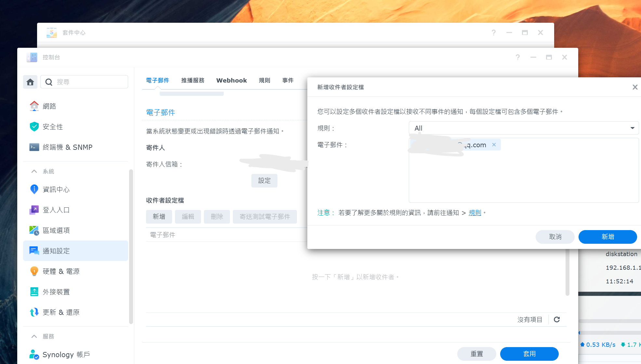
Task: Open 區域選項 settings
Action: coord(57,230)
